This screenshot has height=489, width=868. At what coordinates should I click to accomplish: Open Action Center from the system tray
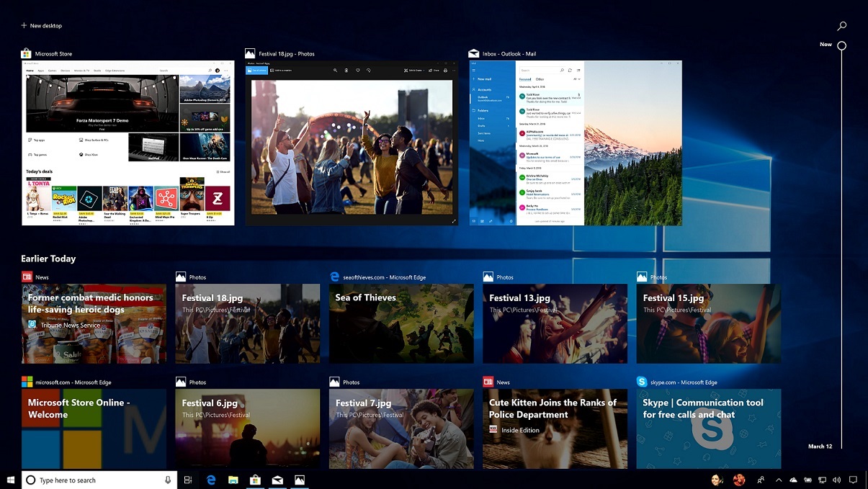(x=854, y=480)
